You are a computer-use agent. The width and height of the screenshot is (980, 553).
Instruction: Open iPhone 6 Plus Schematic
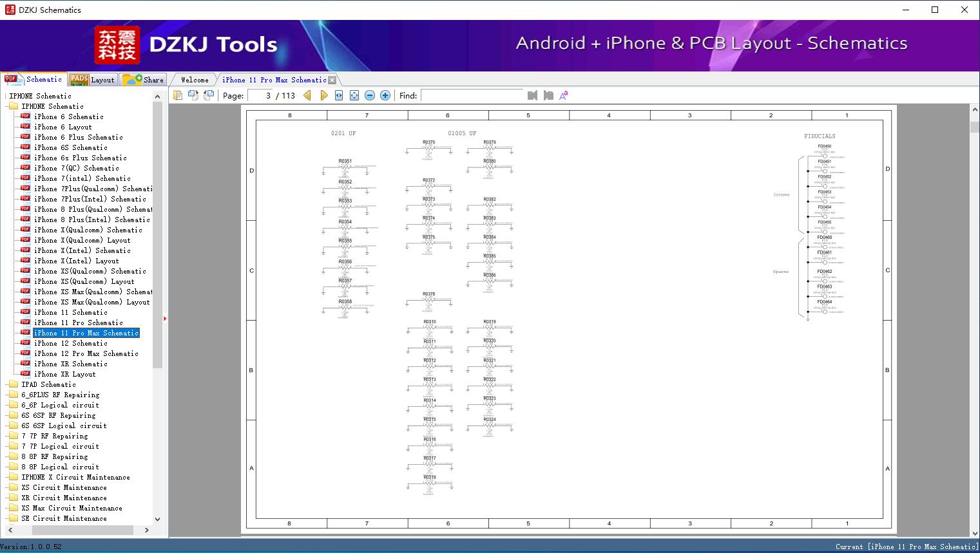click(x=79, y=137)
